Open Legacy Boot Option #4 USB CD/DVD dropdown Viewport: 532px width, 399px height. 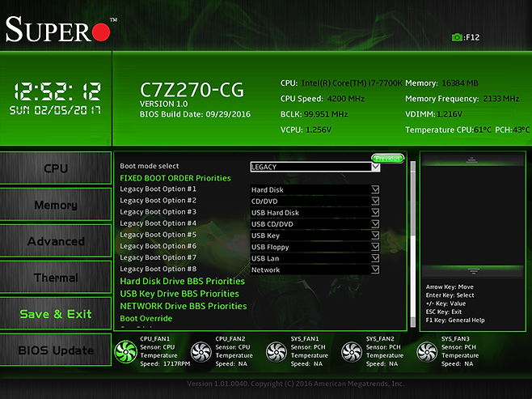point(315,223)
